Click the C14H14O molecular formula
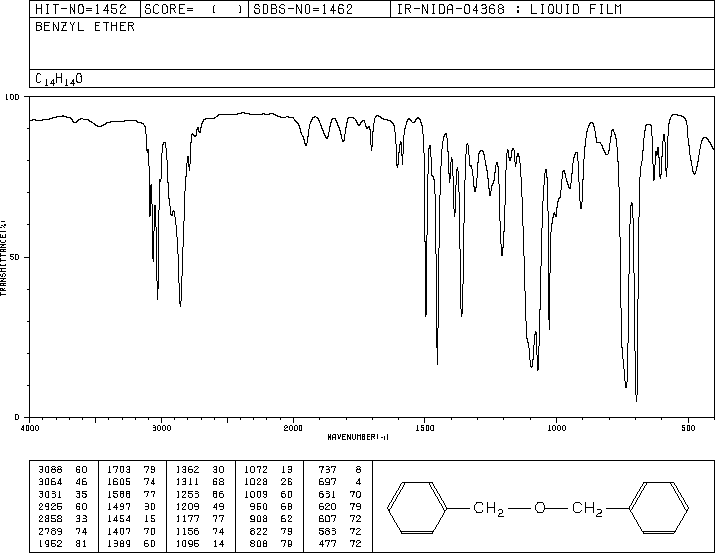 click(x=59, y=78)
